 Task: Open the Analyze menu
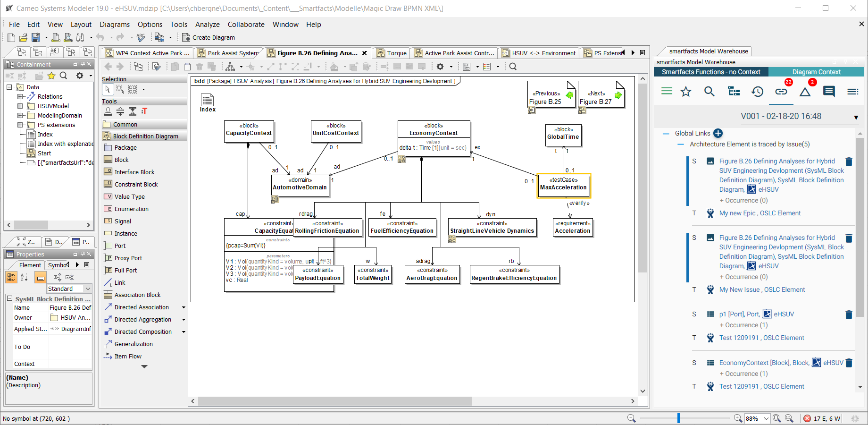pyautogui.click(x=208, y=25)
